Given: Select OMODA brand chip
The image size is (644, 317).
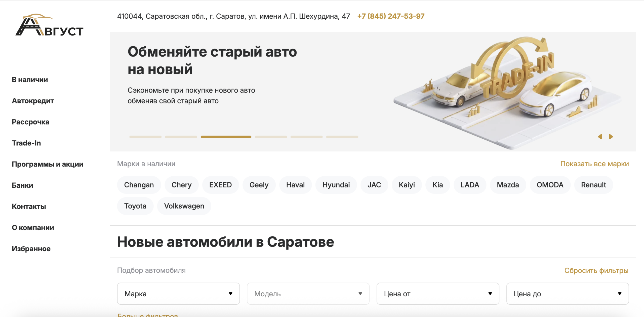Looking at the screenshot, I should point(550,185).
